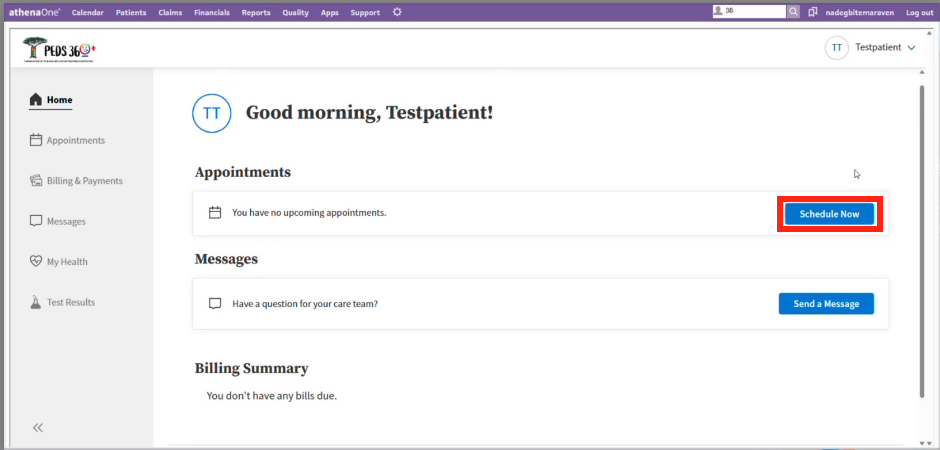Click the Send a Message button
Image resolution: width=940 pixels, height=450 pixels.
pos(826,304)
